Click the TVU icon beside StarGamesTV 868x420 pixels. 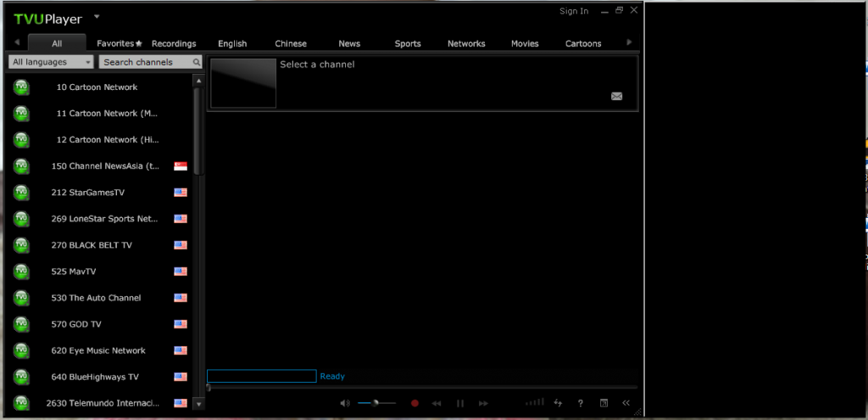(21, 192)
